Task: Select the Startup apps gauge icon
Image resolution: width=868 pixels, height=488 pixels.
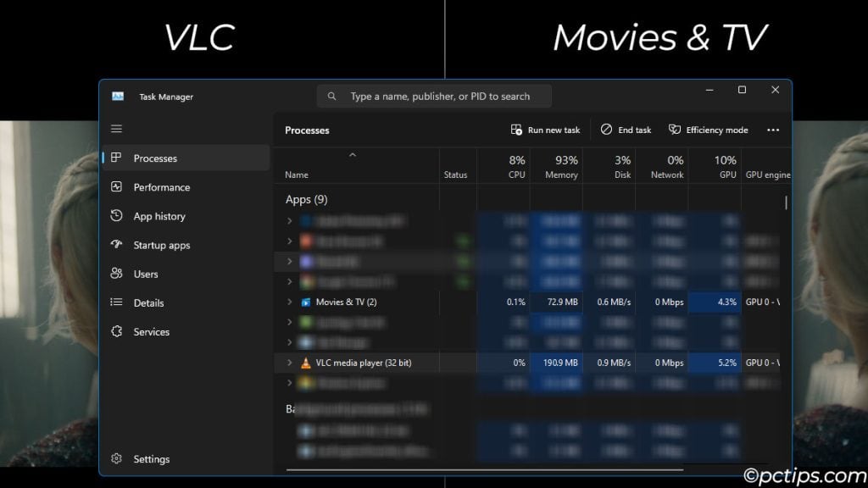Action: point(116,245)
